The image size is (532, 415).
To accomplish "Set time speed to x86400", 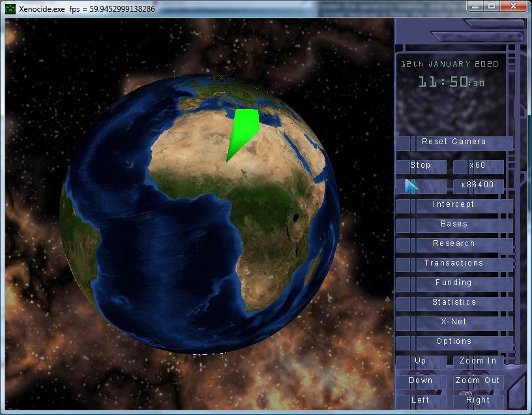I will click(x=479, y=185).
